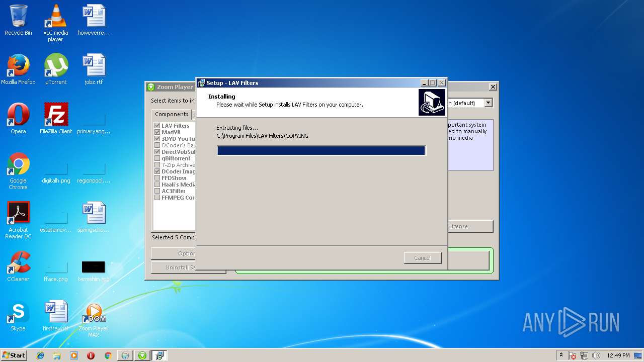The height and width of the screenshot is (362, 644).
Task: Select the jobz.rtf document icon
Action: [x=94, y=69]
